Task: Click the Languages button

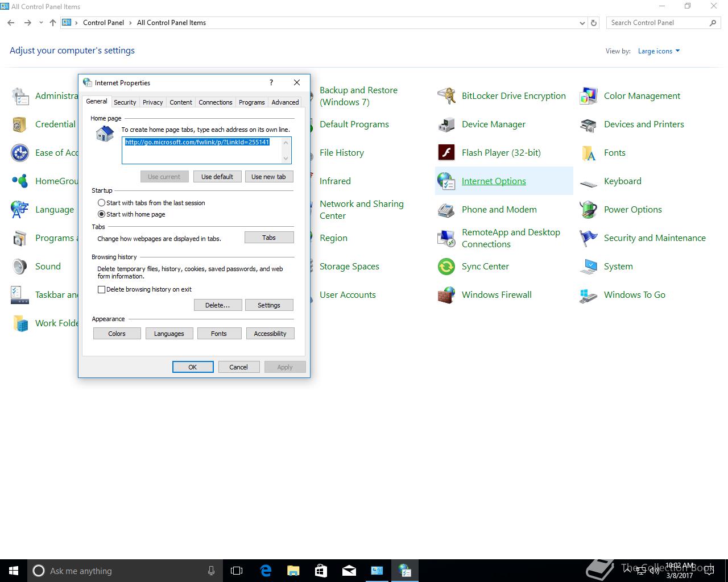Action: 169,334
